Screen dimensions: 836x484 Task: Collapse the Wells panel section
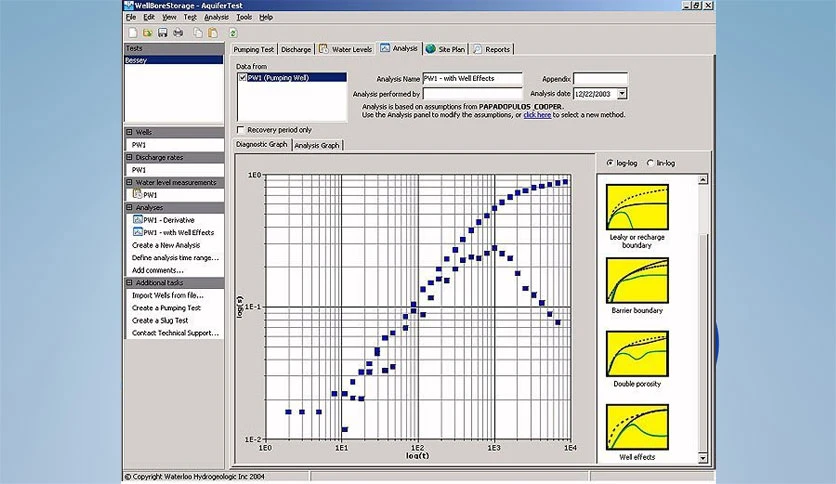point(130,132)
